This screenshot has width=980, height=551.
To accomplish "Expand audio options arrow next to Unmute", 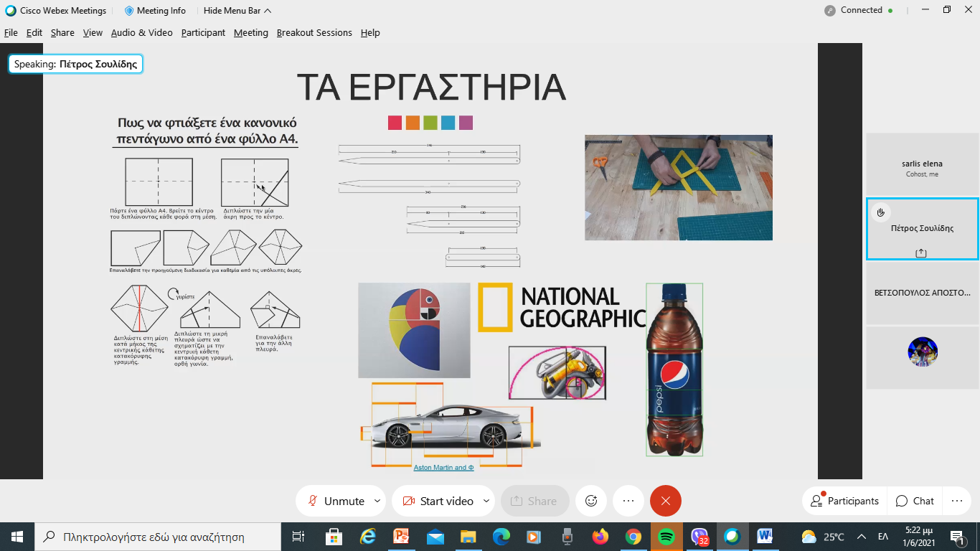I will (x=377, y=501).
